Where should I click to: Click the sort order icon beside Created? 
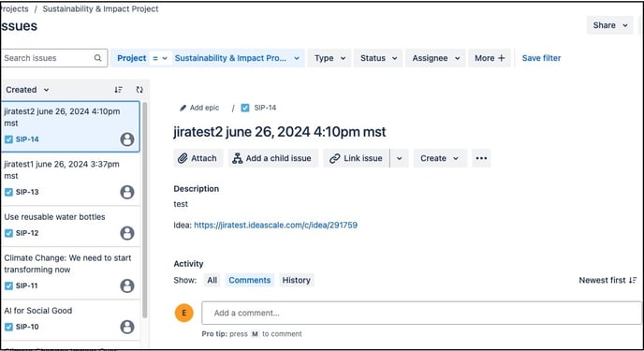(x=118, y=90)
